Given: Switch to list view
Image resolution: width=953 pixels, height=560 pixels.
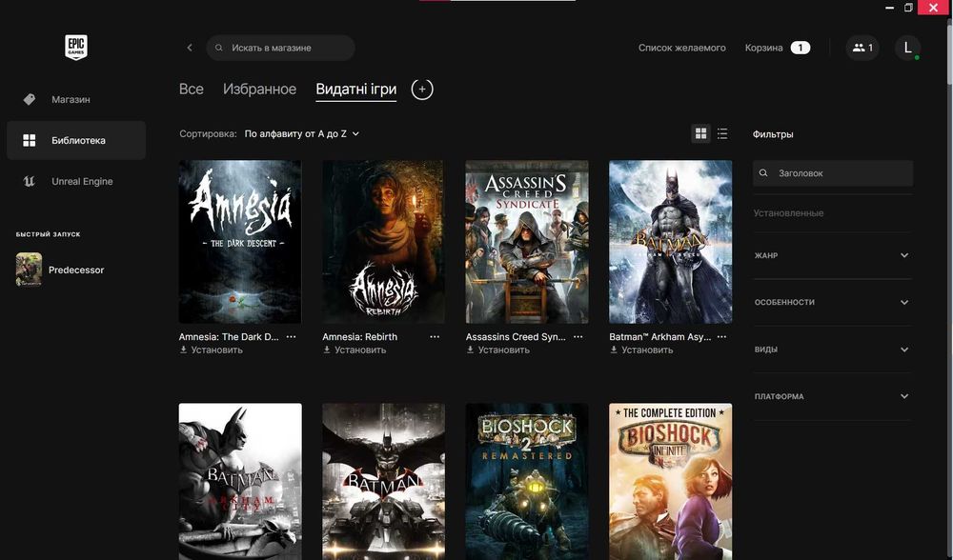Looking at the screenshot, I should tap(722, 133).
